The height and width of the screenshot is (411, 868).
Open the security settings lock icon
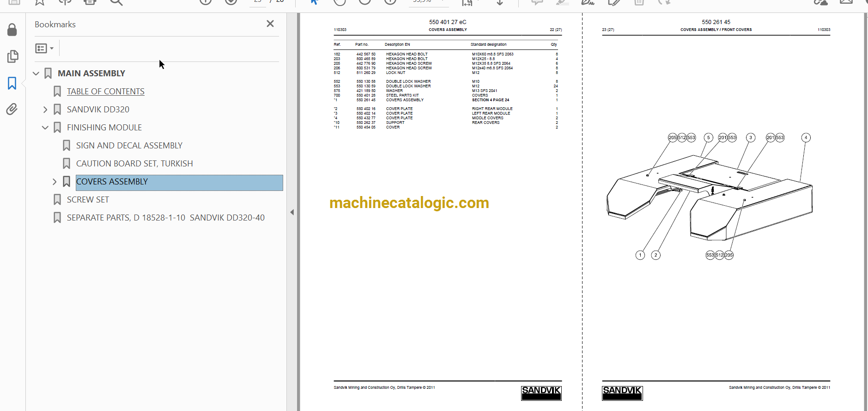[x=12, y=30]
